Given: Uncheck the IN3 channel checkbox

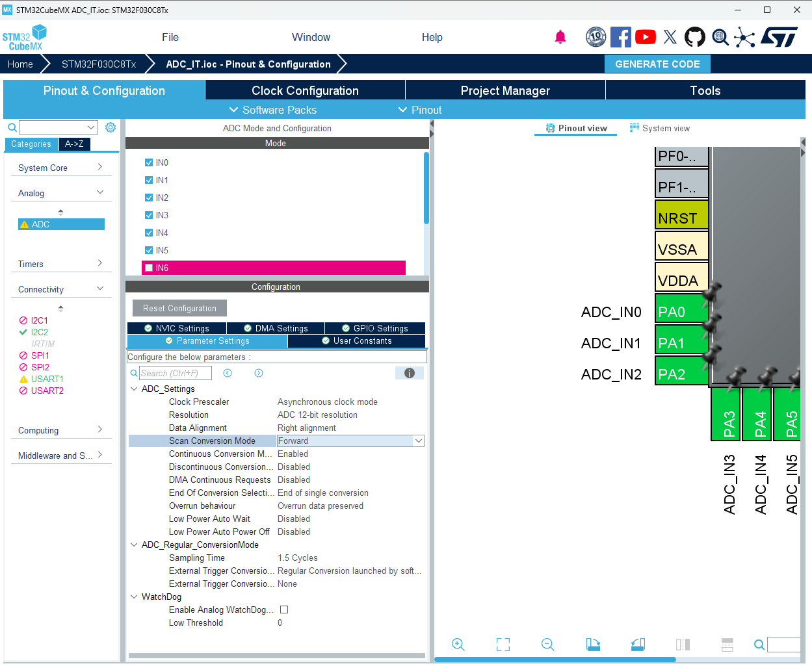Looking at the screenshot, I should tap(149, 215).
